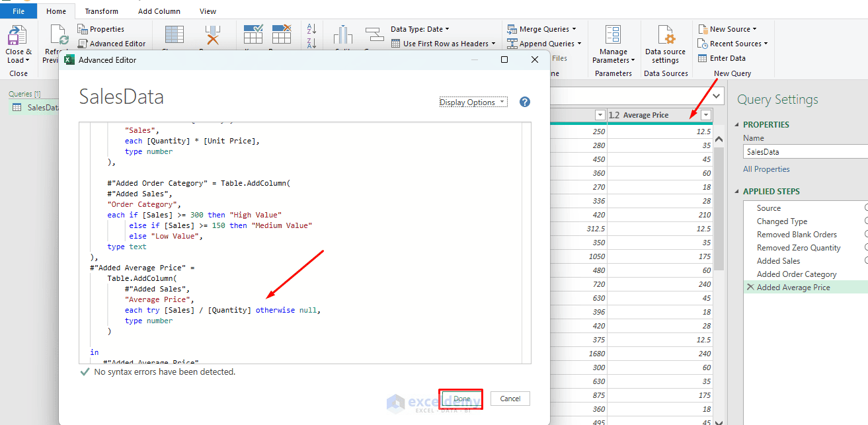Click the cell with value 1050
The width and height of the screenshot is (868, 425).
(578, 256)
